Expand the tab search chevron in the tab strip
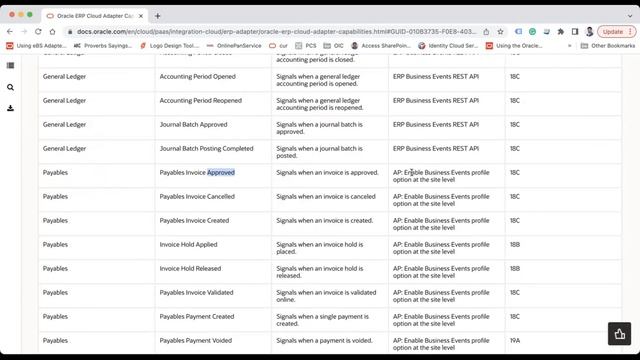Viewport: 640px width, 360px height. pos(630,16)
